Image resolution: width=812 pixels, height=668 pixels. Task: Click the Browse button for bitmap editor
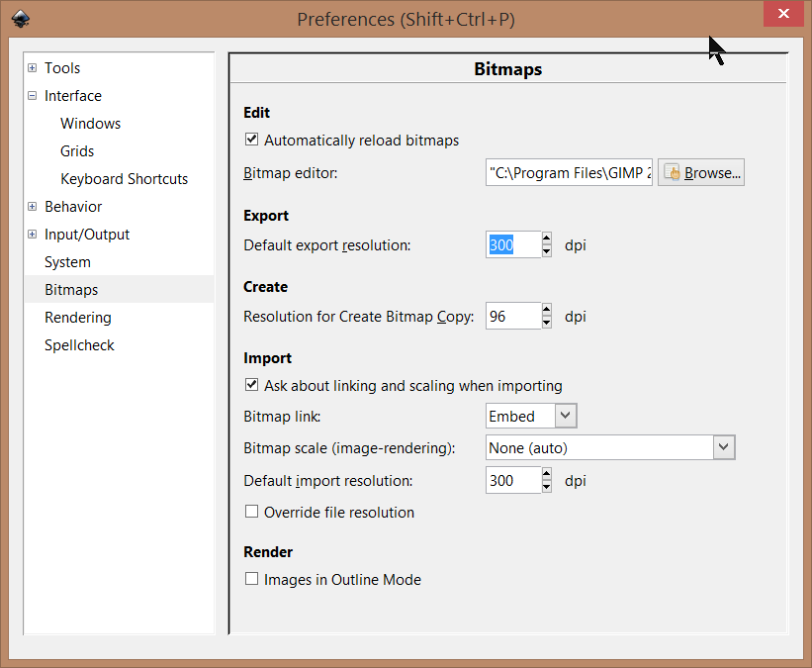[x=701, y=171]
